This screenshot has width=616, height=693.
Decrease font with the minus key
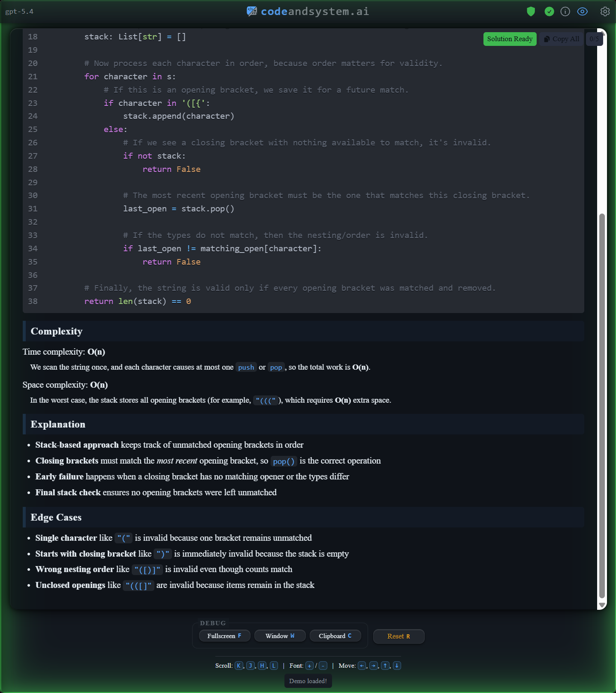323,666
